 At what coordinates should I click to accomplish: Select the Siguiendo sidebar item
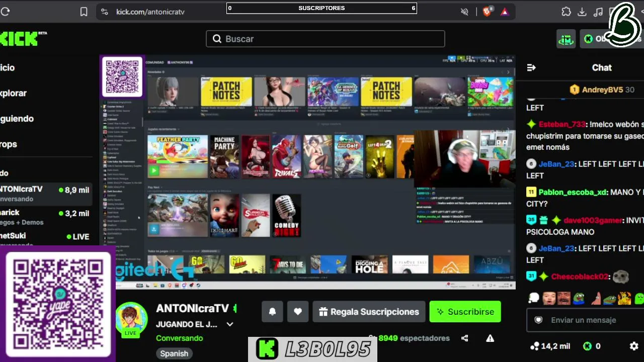(x=17, y=119)
